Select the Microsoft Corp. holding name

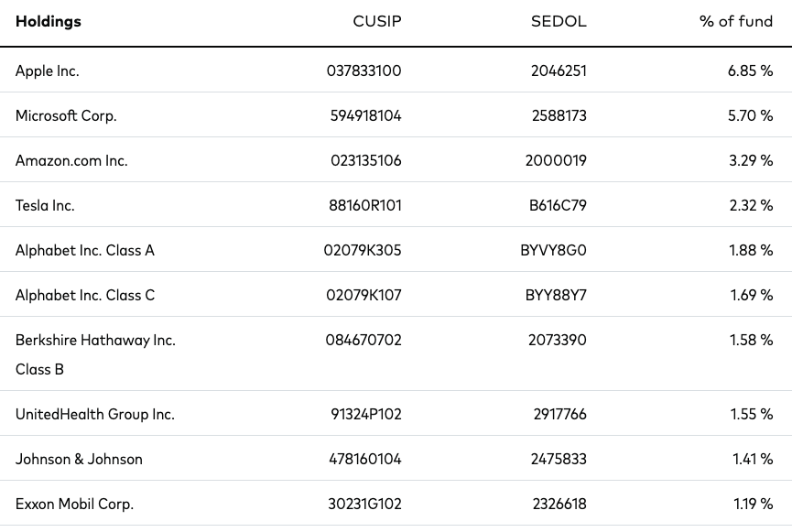pyautogui.click(x=66, y=115)
